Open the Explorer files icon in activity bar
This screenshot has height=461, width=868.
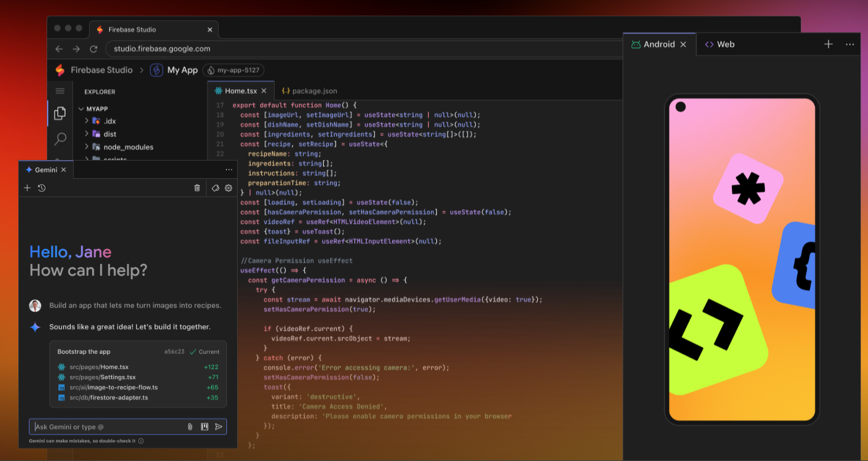(60, 113)
